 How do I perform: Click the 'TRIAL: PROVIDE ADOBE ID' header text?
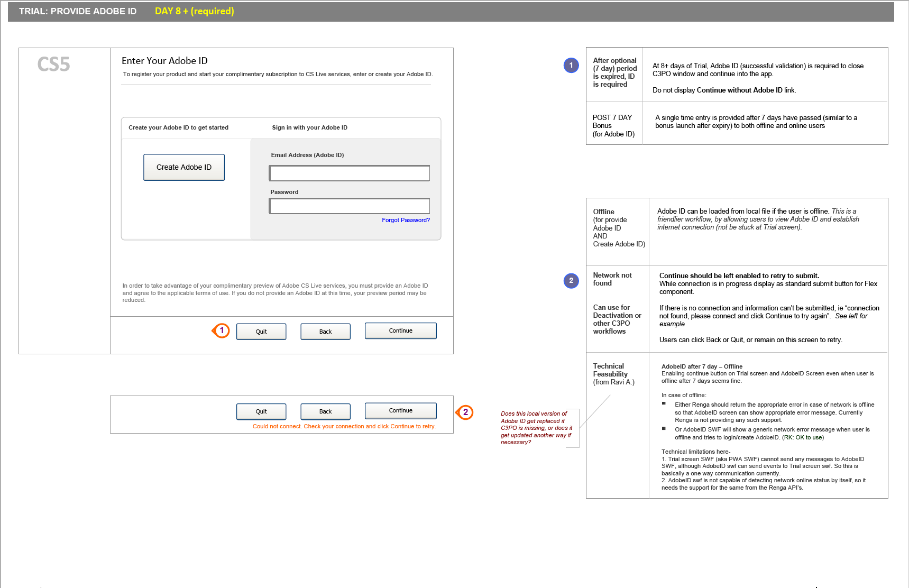point(78,11)
